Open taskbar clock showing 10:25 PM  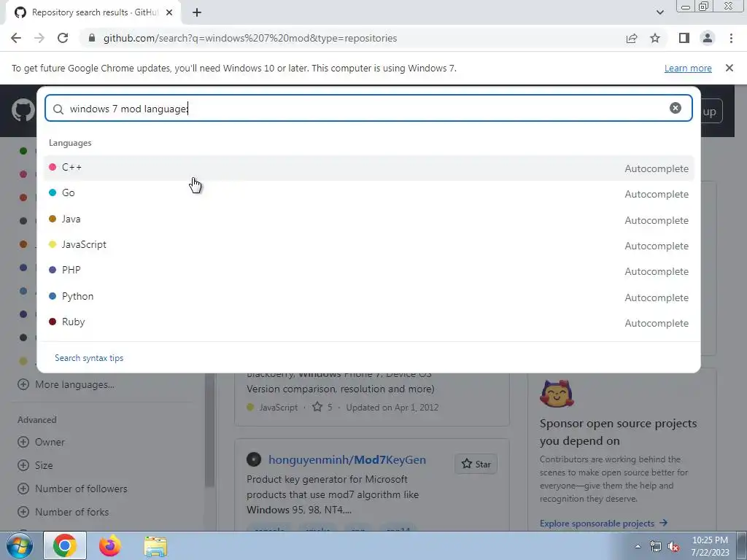point(710,546)
